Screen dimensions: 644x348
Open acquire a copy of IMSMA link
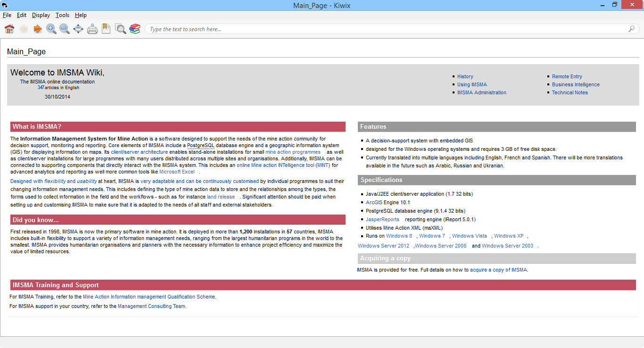[498, 270]
